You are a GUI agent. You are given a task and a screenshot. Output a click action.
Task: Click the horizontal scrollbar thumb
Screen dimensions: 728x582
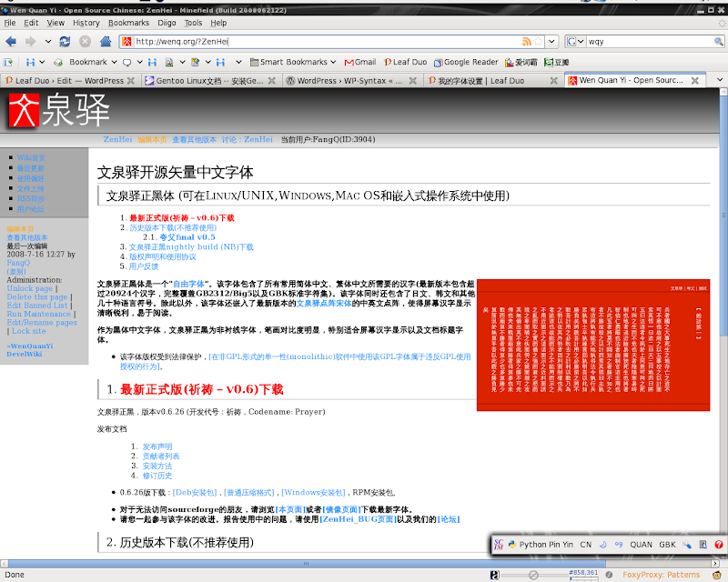pyautogui.click(x=304, y=564)
